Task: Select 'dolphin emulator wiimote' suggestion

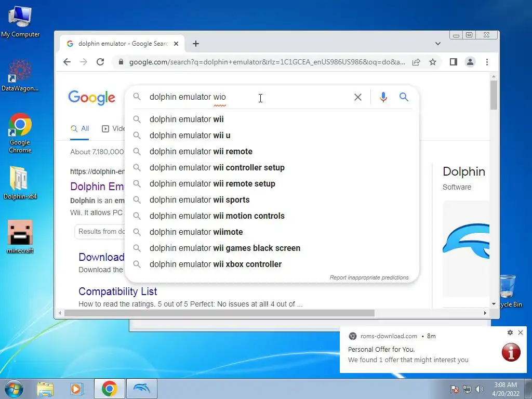Action: 272,232
